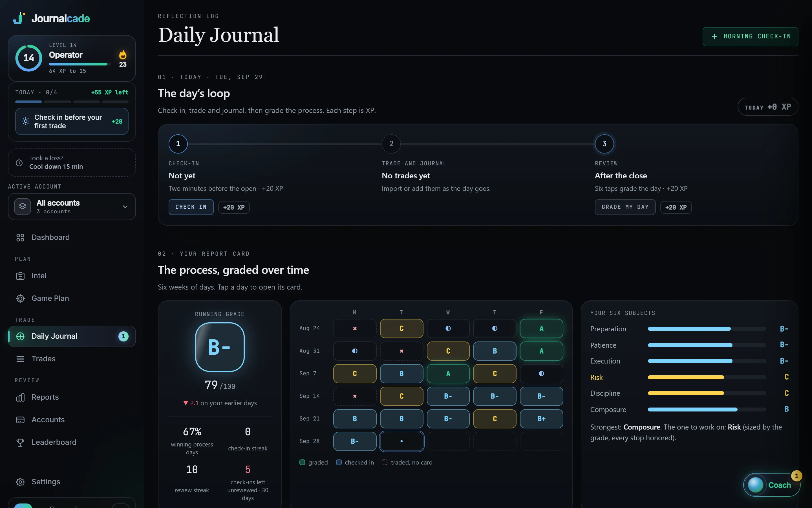This screenshot has height=508, width=812.
Task: Open today's Sep 28 Tuesday cell
Action: coord(401,441)
